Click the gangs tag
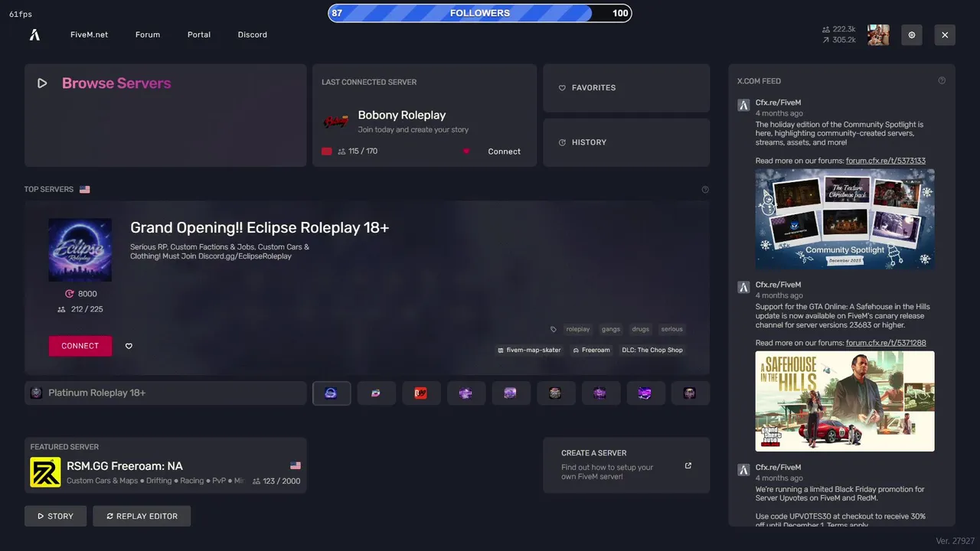 (611, 330)
